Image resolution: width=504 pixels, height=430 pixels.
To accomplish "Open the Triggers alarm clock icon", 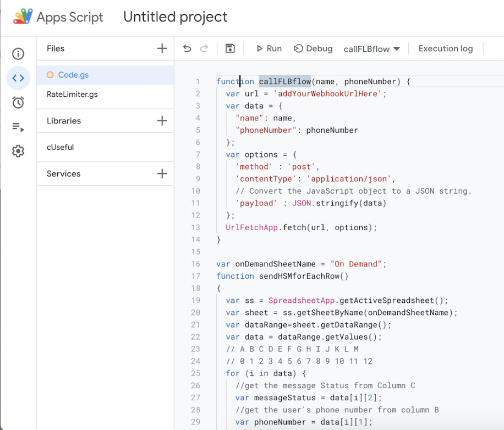I will (x=18, y=102).
